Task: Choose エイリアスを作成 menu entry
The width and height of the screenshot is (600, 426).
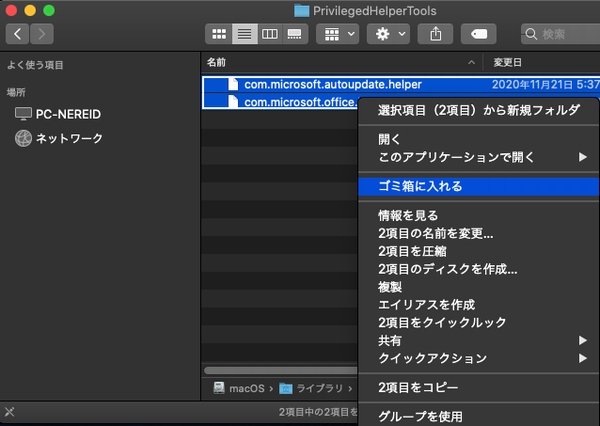Action: [479, 305]
